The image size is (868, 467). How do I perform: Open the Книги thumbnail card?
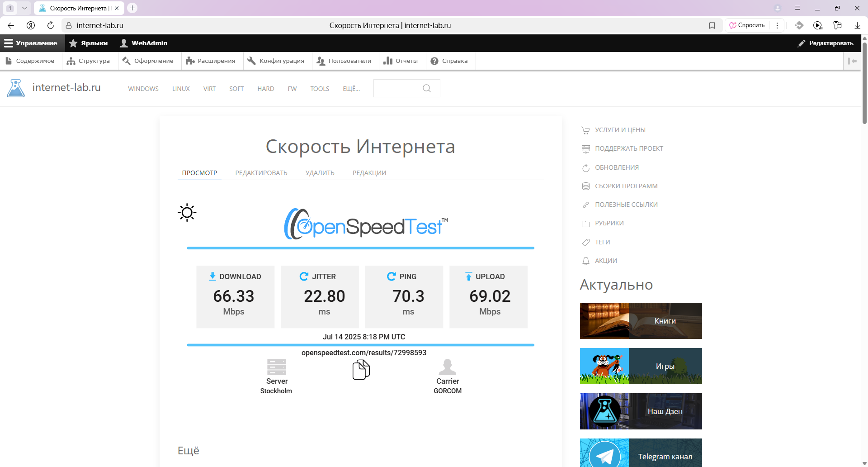641,321
